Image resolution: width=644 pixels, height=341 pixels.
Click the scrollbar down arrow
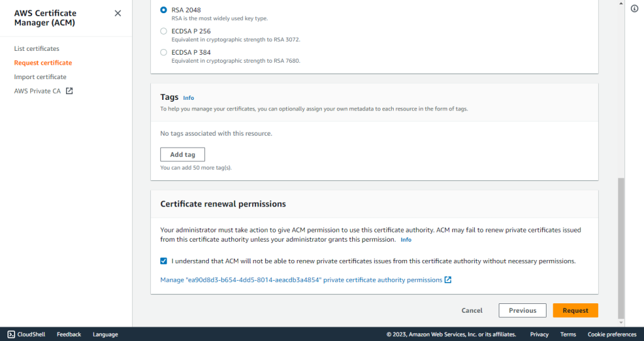621,323
